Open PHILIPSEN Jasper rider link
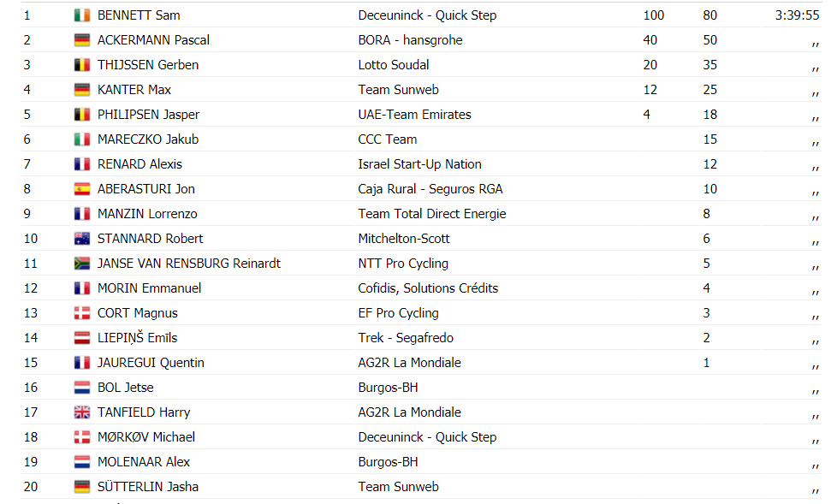This screenshot has height=504, width=837. pos(148,115)
